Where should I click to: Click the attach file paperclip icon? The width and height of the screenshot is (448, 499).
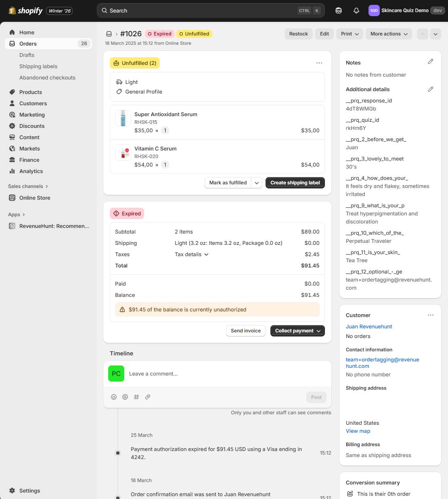coord(148,397)
